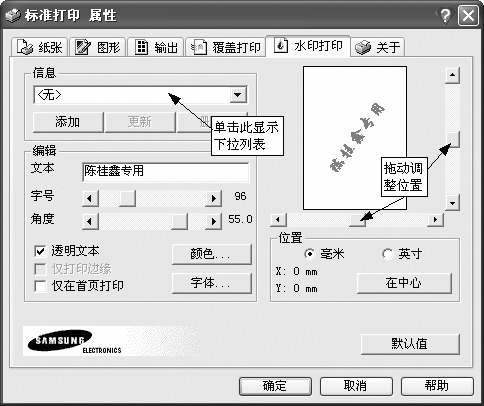The width and height of the screenshot is (484, 406).
Task: Click the 默认值 button
Action: point(410,344)
